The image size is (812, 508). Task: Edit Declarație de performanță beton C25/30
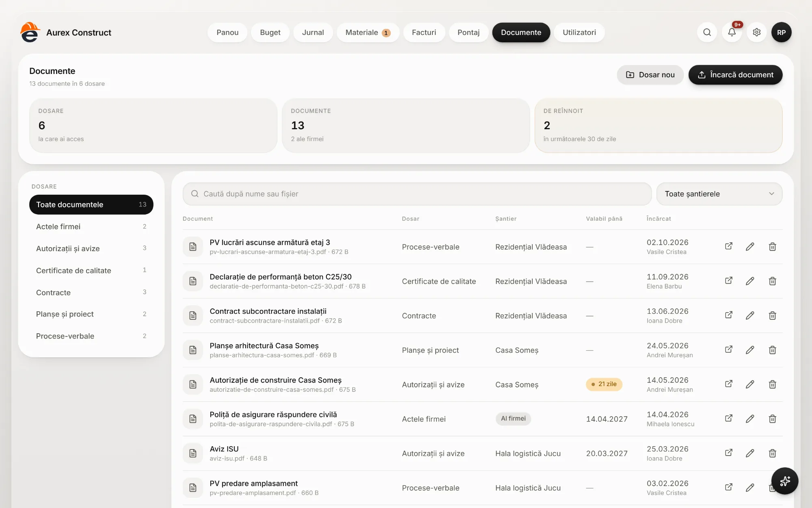pyautogui.click(x=750, y=281)
